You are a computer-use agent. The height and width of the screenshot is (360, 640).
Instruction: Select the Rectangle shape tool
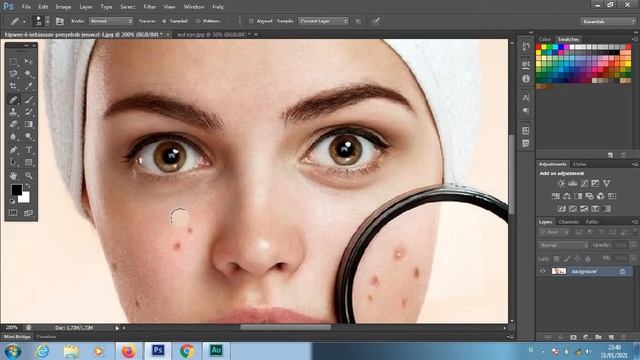29,162
